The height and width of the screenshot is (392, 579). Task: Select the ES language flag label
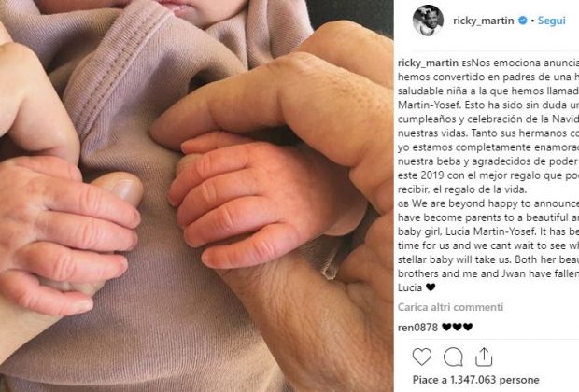(466, 63)
